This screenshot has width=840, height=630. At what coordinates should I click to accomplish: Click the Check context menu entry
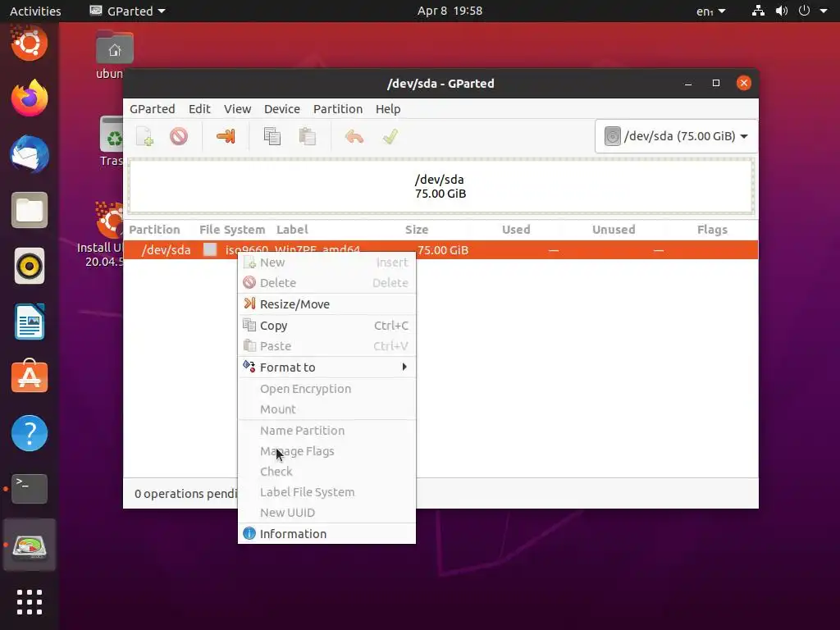coord(326,472)
